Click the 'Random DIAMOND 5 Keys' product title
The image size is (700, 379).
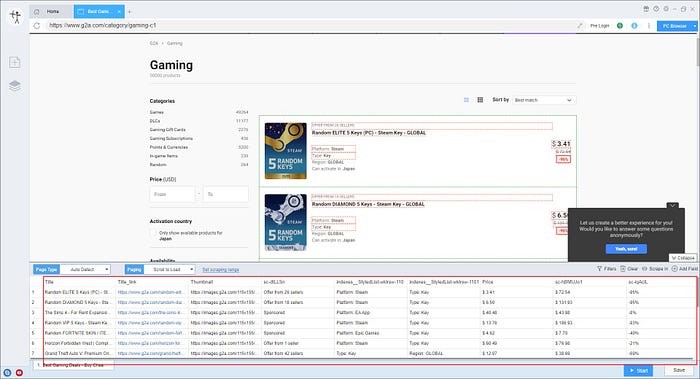pos(368,204)
